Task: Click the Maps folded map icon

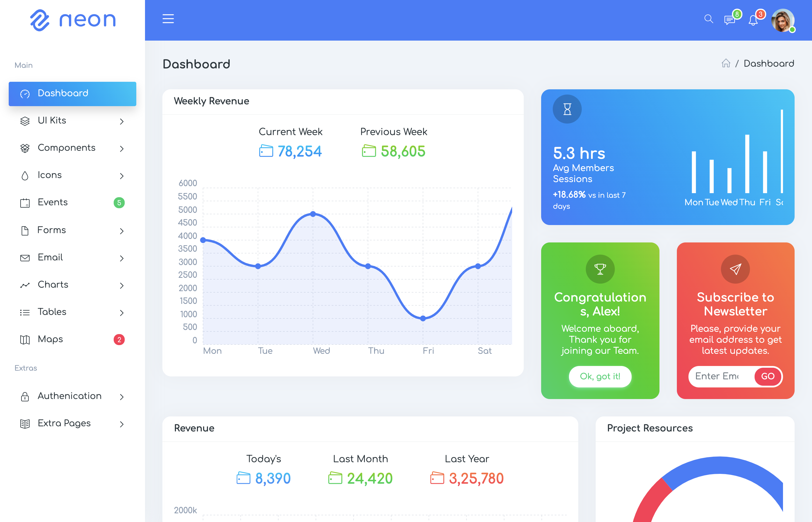Action: (25, 340)
